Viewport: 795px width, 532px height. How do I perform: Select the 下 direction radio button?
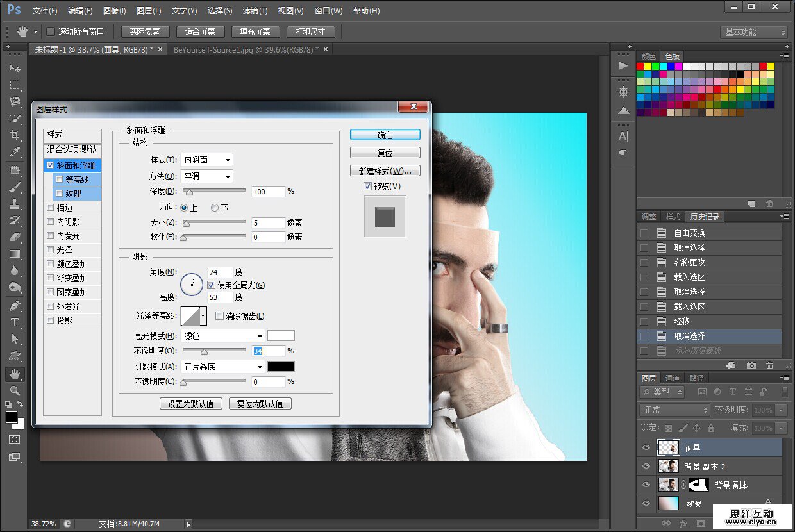point(215,208)
